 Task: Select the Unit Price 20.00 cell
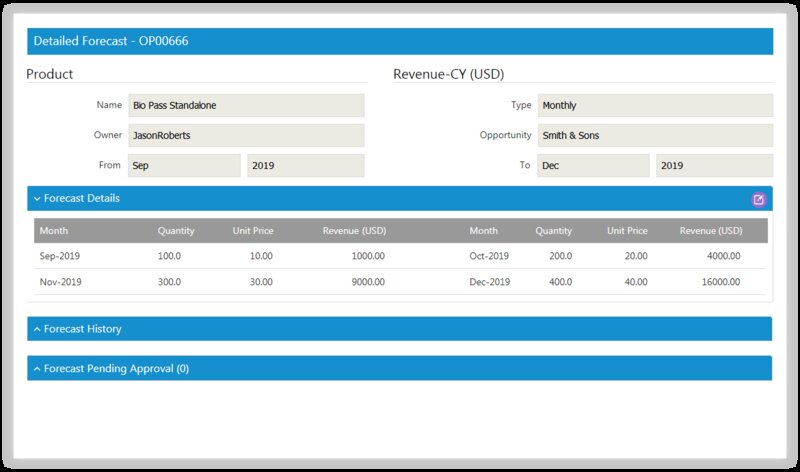pyautogui.click(x=632, y=256)
